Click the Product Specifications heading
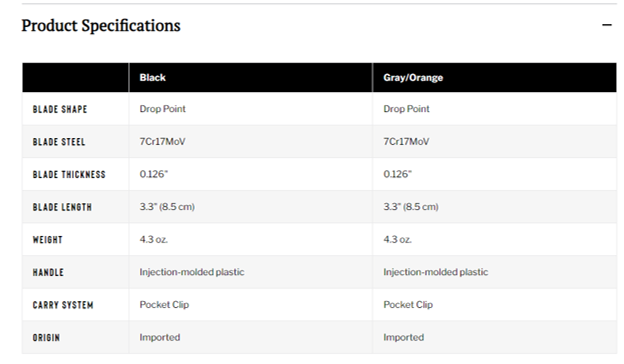The image size is (624, 364). [x=101, y=25]
